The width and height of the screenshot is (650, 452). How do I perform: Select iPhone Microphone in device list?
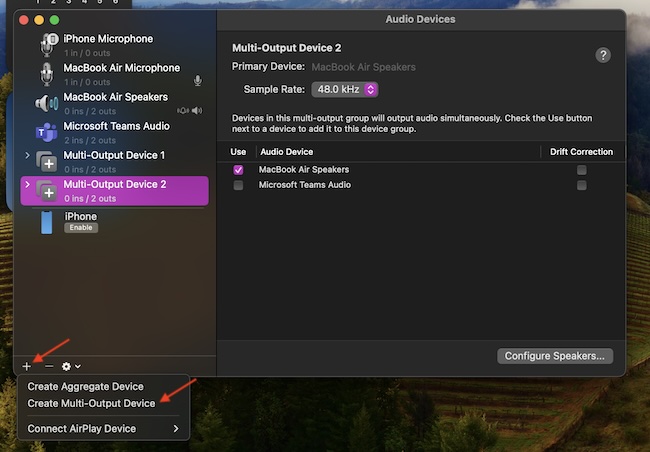point(108,39)
